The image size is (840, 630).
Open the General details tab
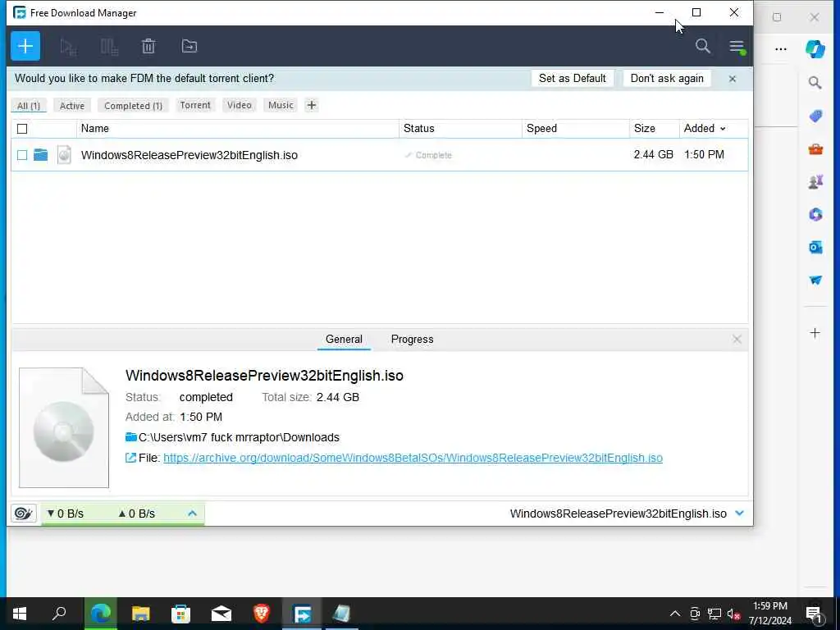(x=344, y=339)
